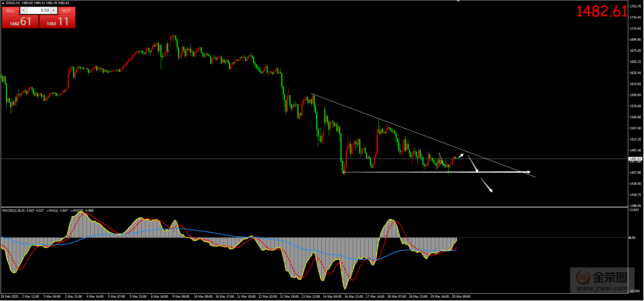Click the 20 Mar 09:00 time label
This screenshot has width=644, height=301.
coord(461,297)
